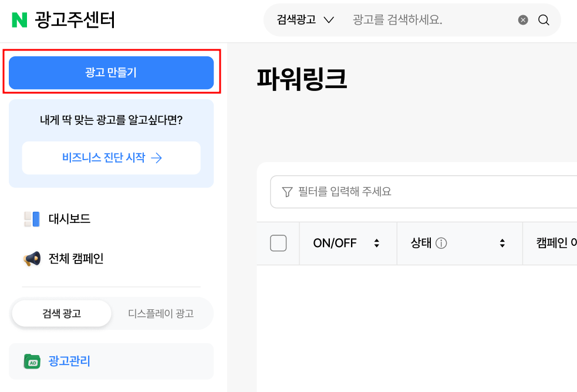This screenshot has width=577, height=392.
Task: Click the 광고 만들기 button
Action: pyautogui.click(x=111, y=72)
